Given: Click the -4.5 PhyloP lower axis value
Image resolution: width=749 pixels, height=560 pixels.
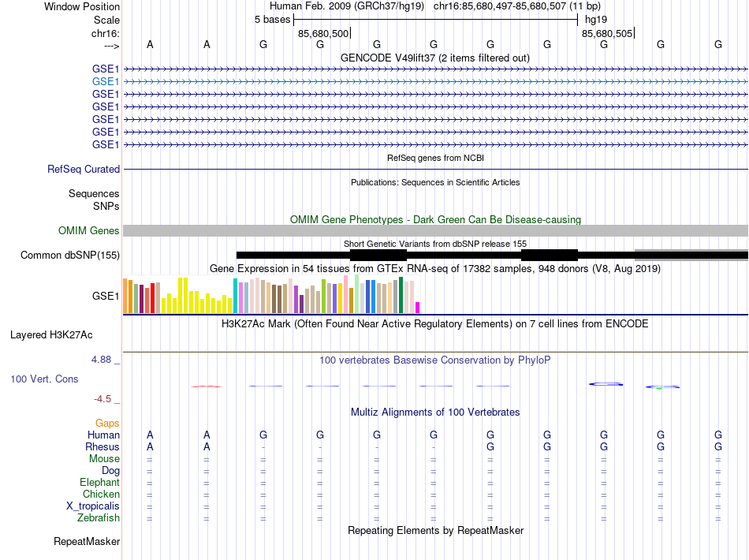Looking at the screenshot, I should [x=102, y=399].
